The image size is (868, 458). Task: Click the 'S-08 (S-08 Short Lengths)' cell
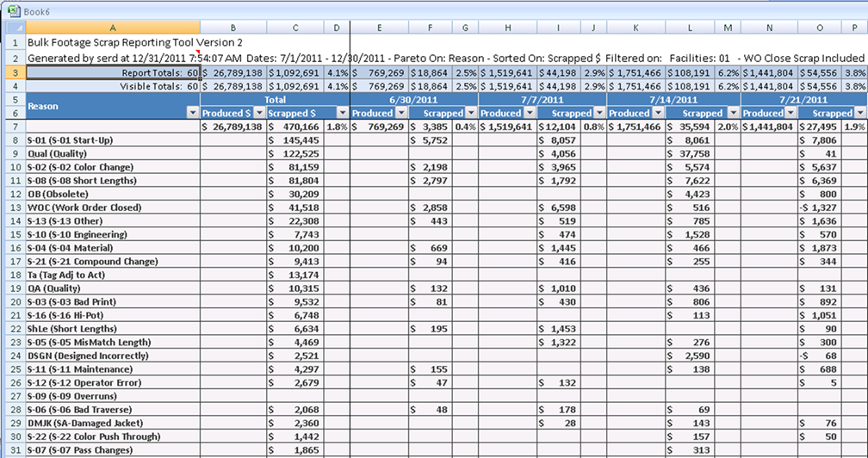[x=113, y=180]
